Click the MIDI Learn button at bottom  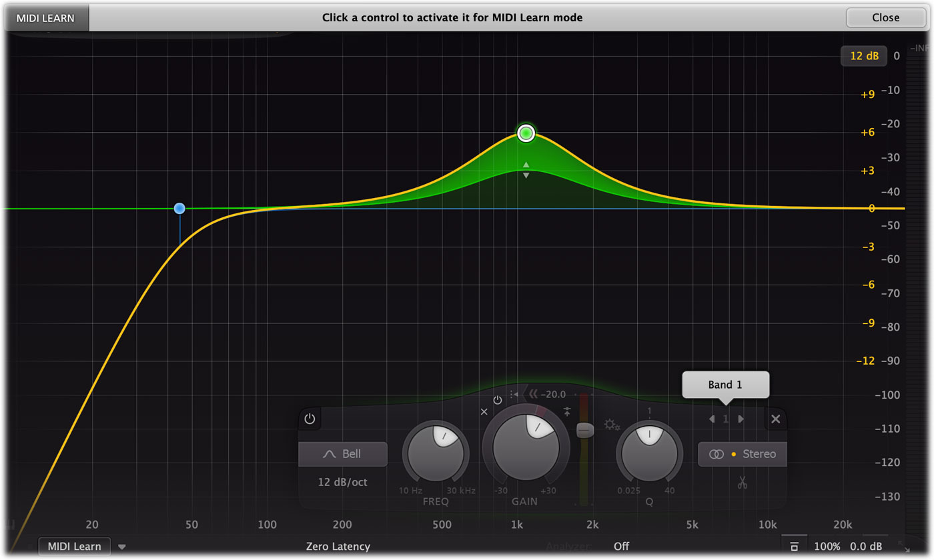(74, 547)
